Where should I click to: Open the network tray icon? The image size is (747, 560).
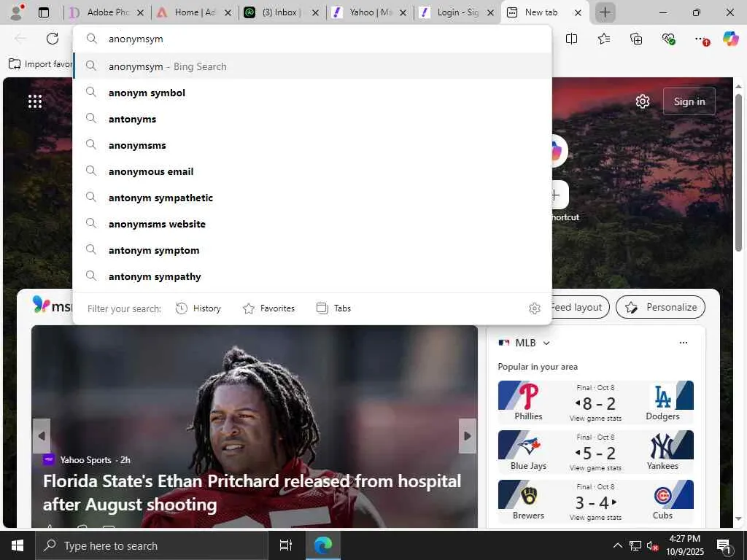[x=635, y=545]
